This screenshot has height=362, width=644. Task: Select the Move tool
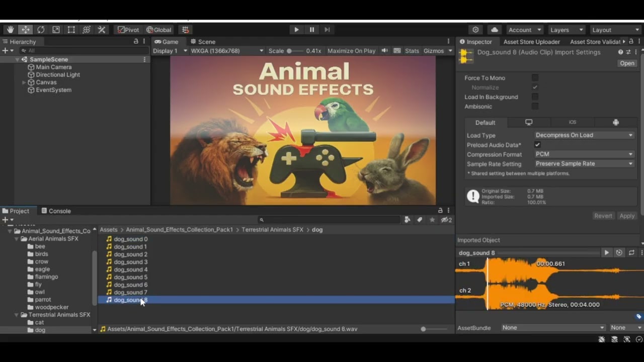25,30
